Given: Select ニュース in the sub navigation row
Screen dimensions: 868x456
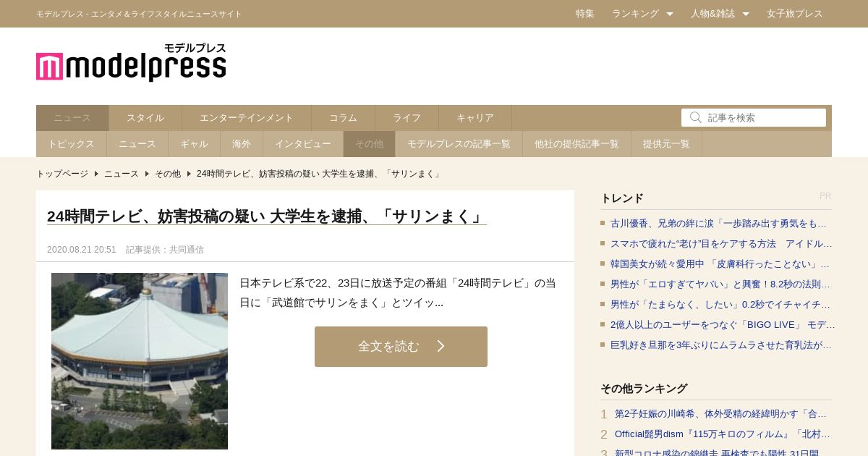Looking at the screenshot, I should (137, 144).
